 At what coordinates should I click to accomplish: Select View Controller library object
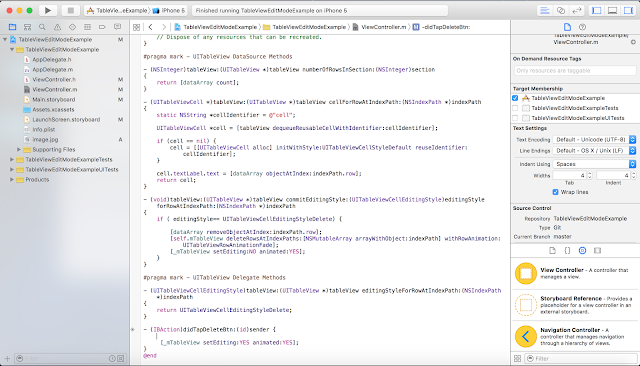coord(575,273)
